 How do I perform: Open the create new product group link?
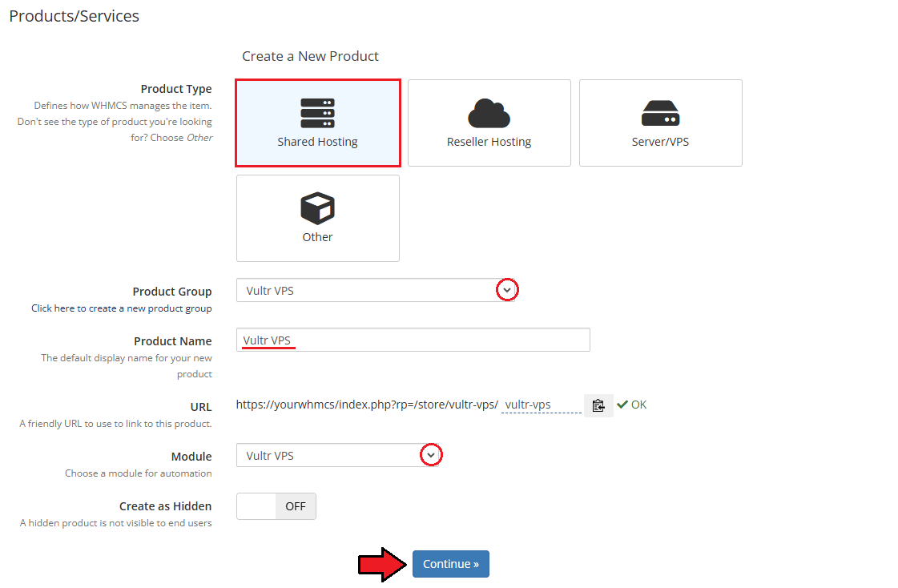122,308
